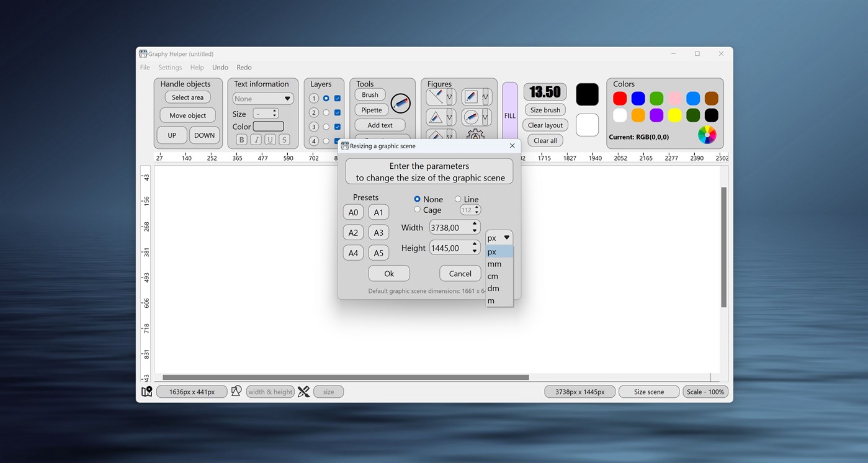This screenshot has height=463, width=868.
Task: Open the figures settings gear icon
Action: (475, 135)
